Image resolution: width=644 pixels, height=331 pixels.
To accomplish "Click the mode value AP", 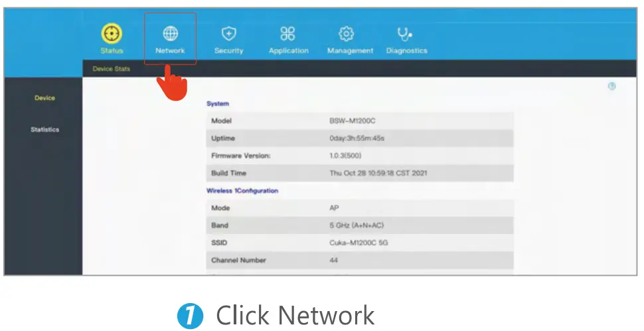I will click(335, 208).
